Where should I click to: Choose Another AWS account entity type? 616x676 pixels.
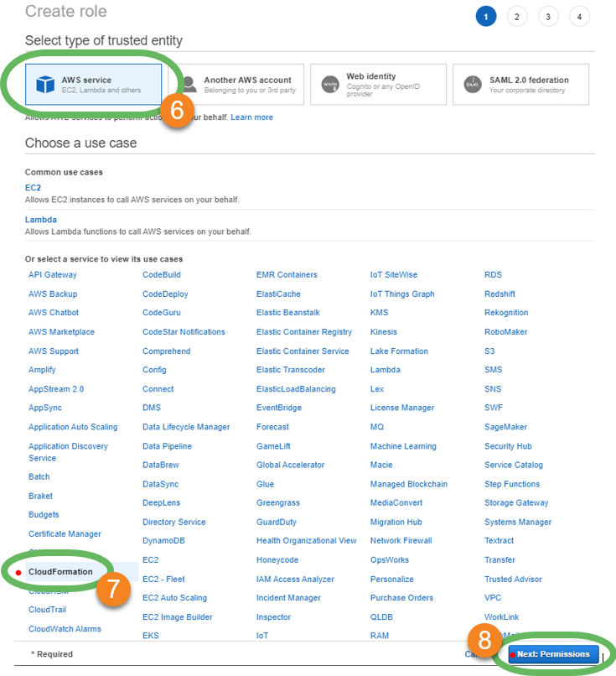(x=243, y=85)
